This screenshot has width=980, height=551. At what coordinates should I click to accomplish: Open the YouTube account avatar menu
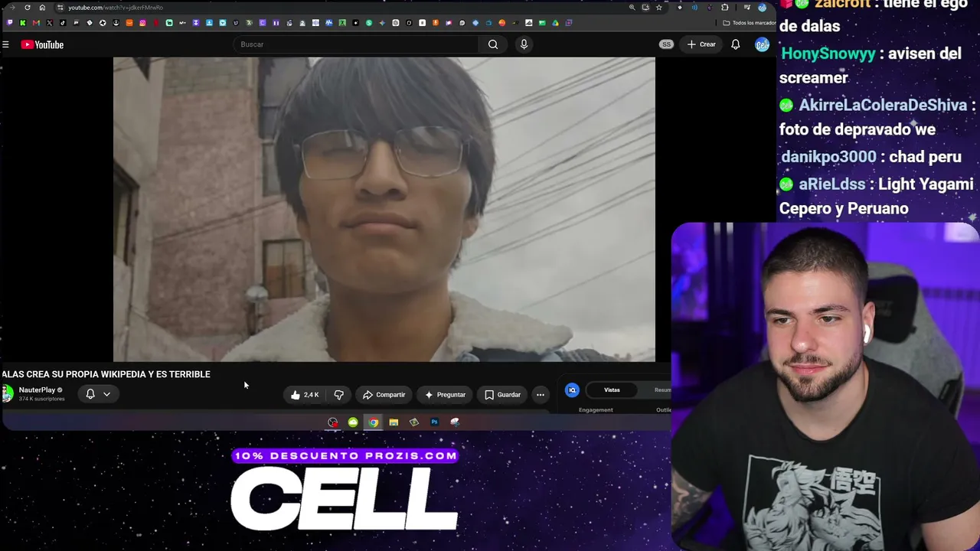762,44
